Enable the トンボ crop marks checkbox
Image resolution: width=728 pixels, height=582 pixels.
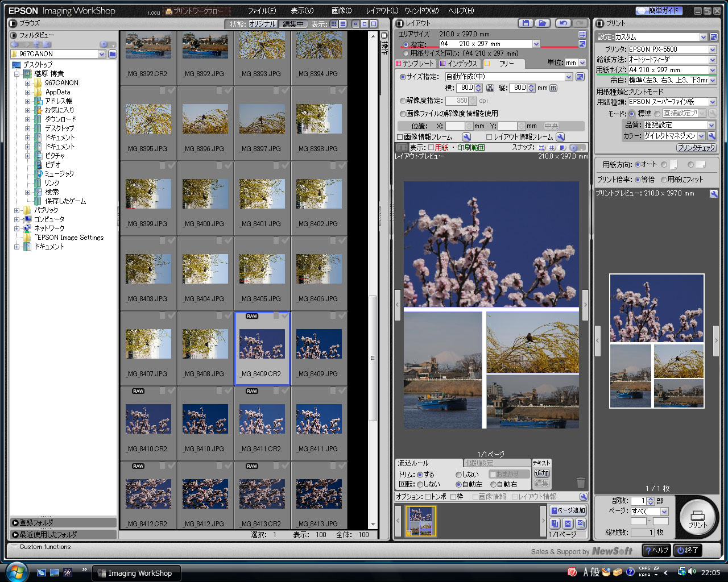pos(427,497)
